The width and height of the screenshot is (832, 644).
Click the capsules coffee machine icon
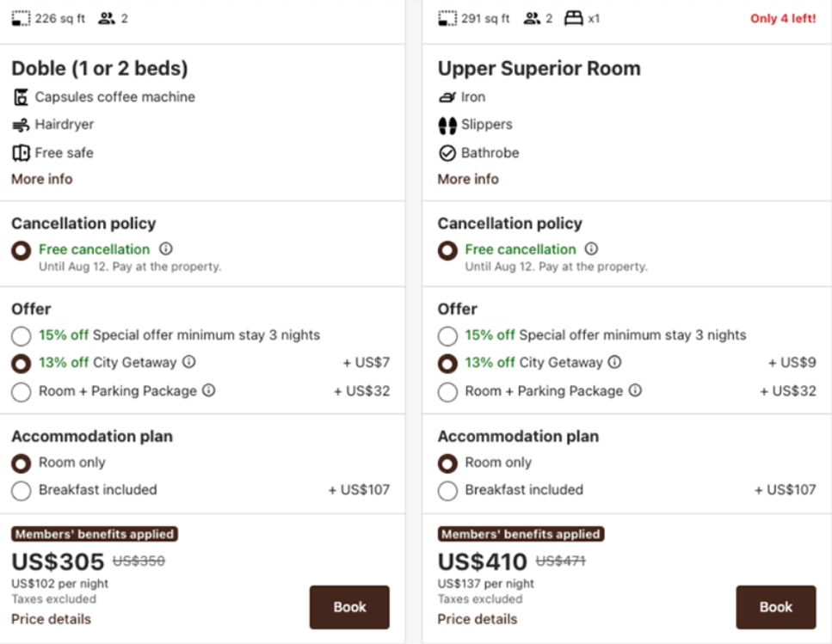21,97
